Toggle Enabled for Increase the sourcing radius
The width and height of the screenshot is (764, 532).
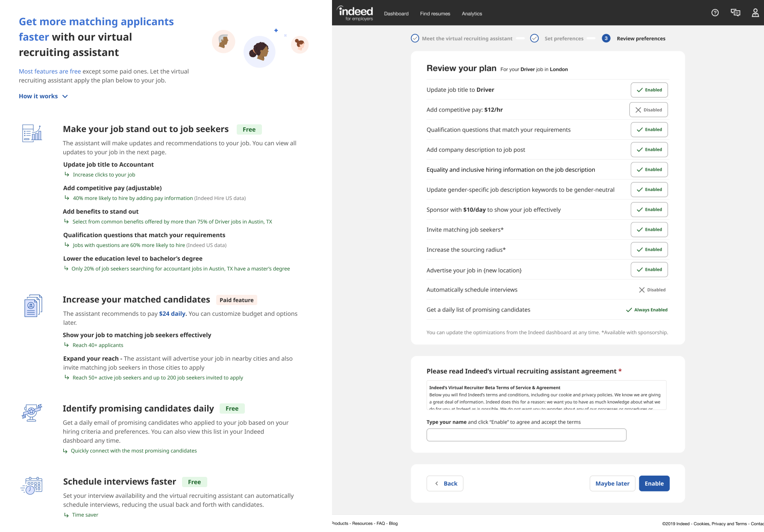649,250
